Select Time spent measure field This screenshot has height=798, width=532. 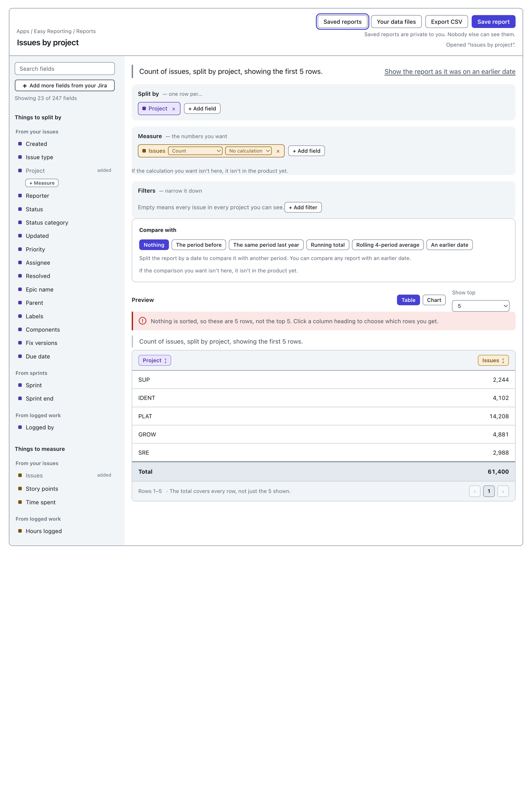65,502
